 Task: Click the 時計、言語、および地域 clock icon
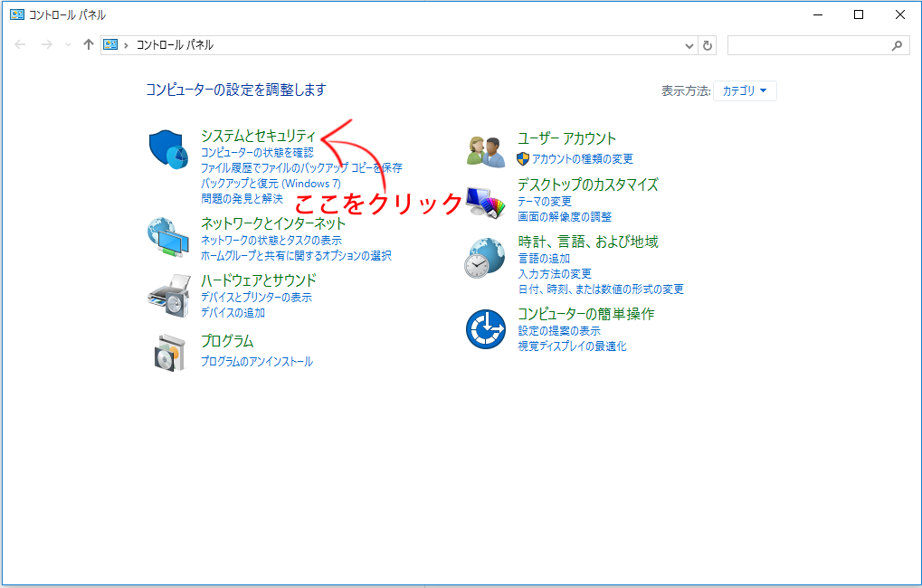tap(486, 257)
